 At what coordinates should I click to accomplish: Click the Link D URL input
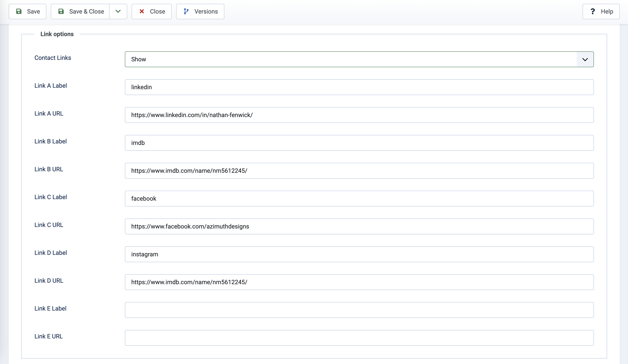(x=359, y=282)
